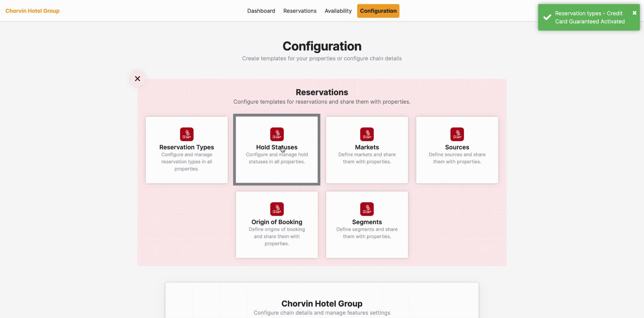Click the green checkmark in the notification
Image resolution: width=644 pixels, height=318 pixels.
coord(547,17)
